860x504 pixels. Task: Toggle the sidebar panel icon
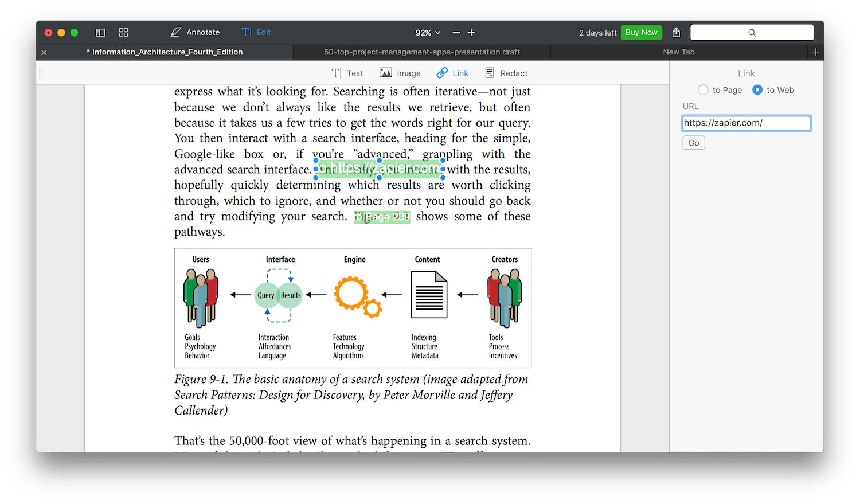click(100, 33)
